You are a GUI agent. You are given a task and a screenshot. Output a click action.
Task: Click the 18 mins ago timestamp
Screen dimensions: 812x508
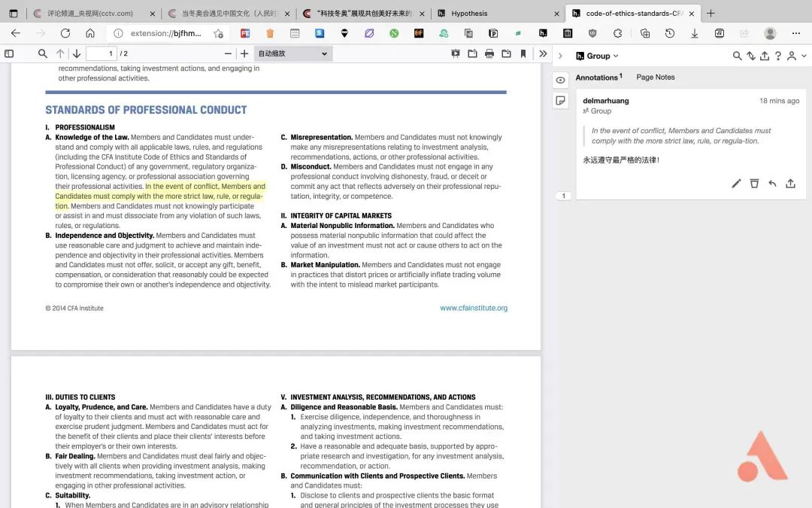click(780, 101)
